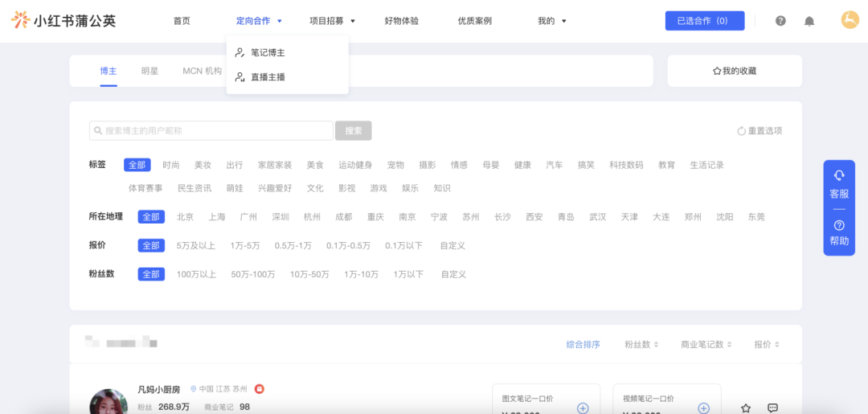Image resolution: width=868 pixels, height=414 pixels.
Task: Expand the 我的 navigation dropdown
Action: point(552,21)
